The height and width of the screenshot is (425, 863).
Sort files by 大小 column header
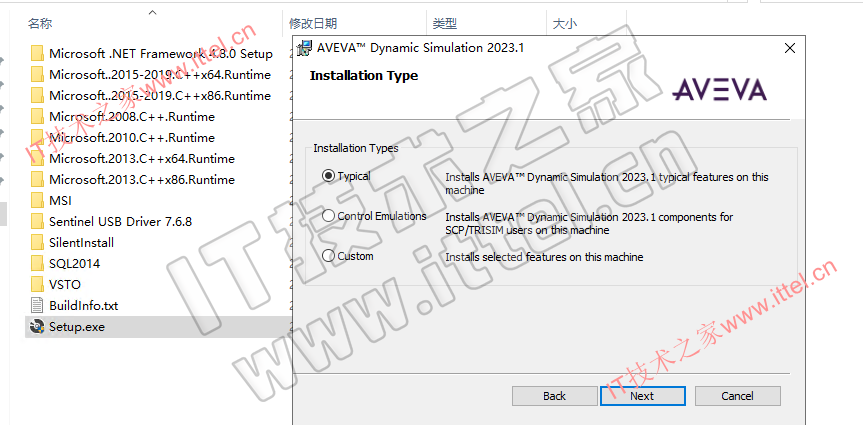(x=565, y=24)
